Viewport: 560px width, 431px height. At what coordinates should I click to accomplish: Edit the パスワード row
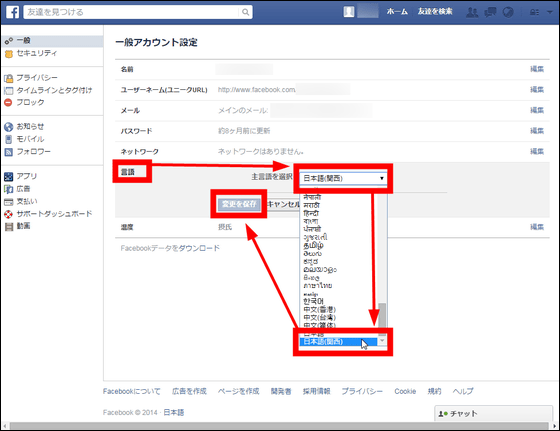point(537,131)
